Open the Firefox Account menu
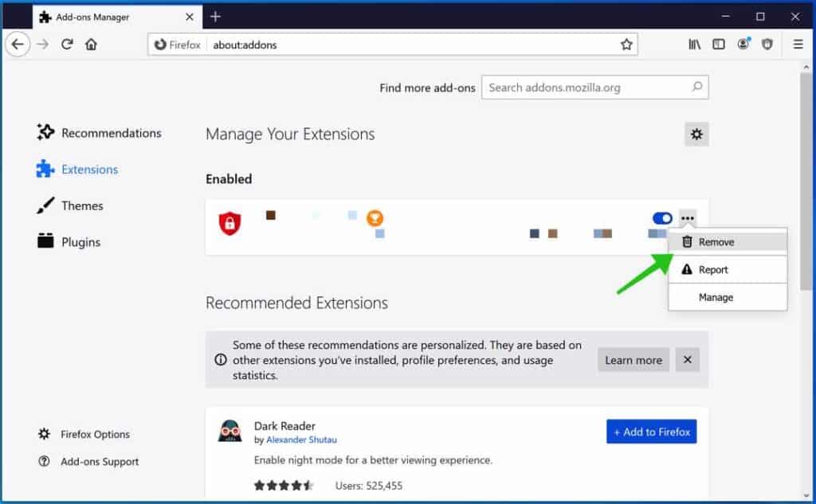Screen dimensions: 816x504 pos(743,45)
